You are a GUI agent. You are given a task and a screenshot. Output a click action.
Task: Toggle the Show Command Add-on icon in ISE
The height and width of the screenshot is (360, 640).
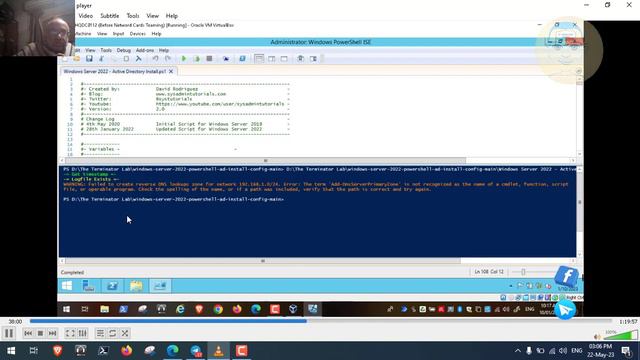313,59
